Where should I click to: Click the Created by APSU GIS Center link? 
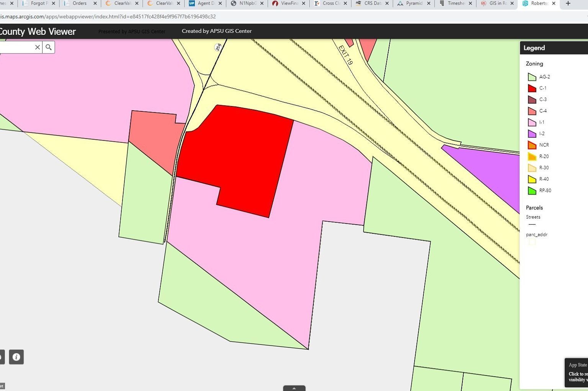(x=217, y=31)
